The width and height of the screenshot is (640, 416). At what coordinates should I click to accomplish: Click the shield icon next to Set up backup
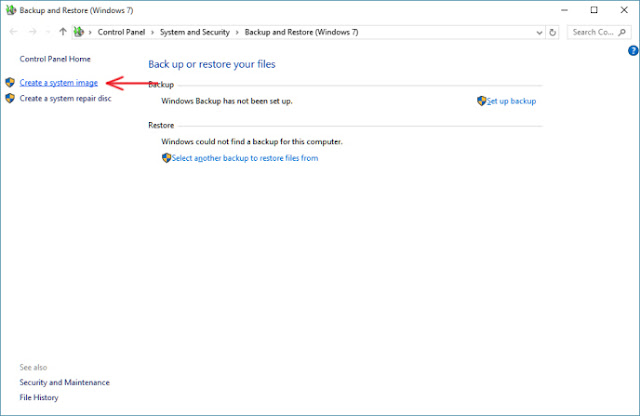pyautogui.click(x=482, y=101)
